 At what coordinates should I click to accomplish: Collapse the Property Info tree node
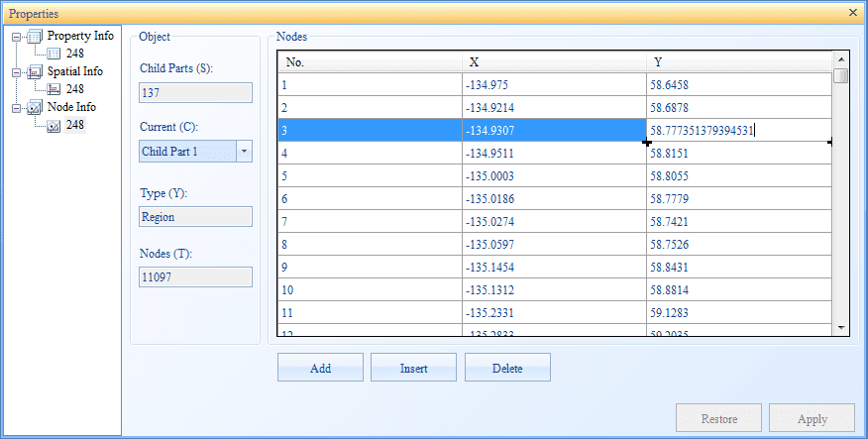pos(16,37)
